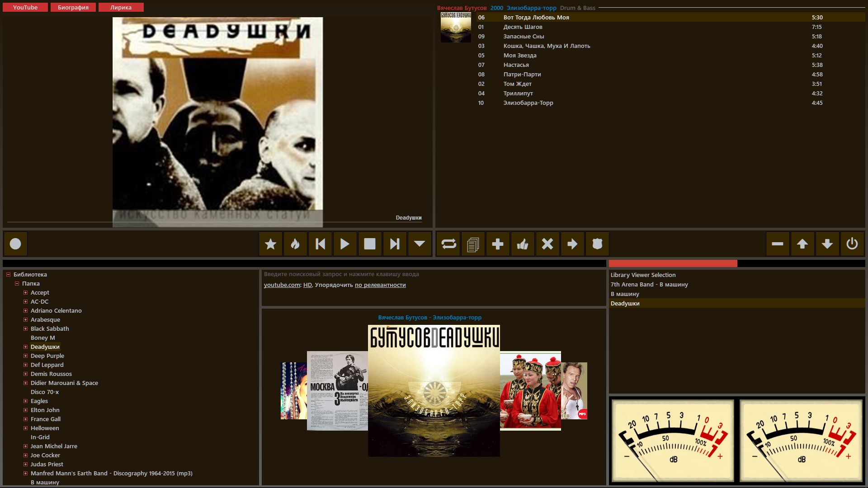The height and width of the screenshot is (488, 868).
Task: Click the flame icon button
Action: tap(295, 244)
